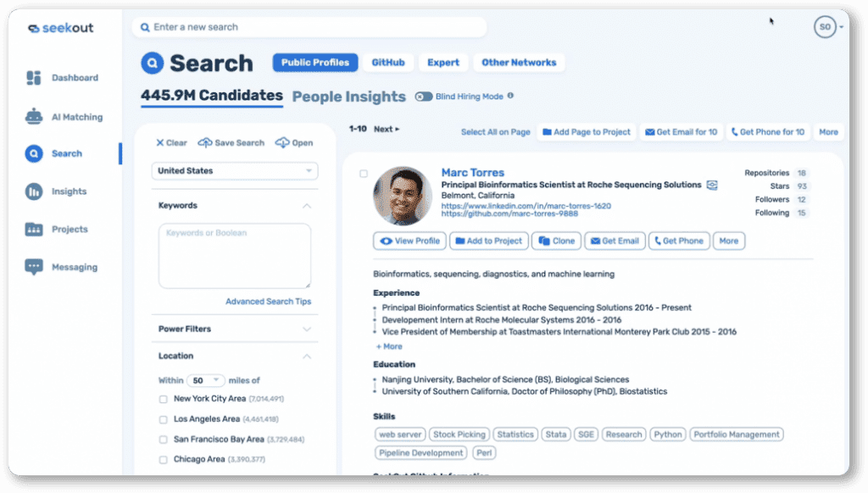Image resolution: width=868 pixels, height=493 pixels.
Task: Open the Projects sidebar icon
Action: click(34, 230)
